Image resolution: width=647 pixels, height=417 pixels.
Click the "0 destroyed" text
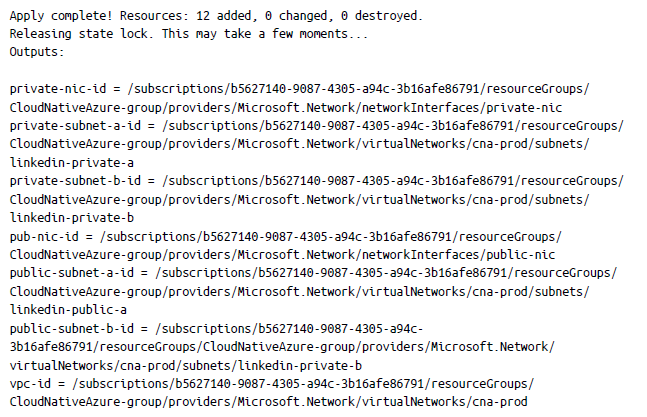pyautogui.click(x=382, y=17)
